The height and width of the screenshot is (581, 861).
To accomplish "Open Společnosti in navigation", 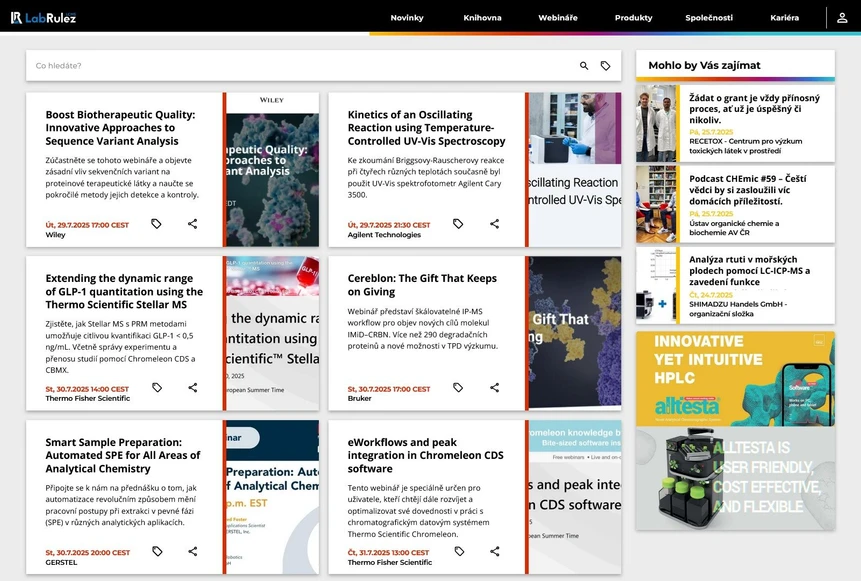I will [x=709, y=18].
